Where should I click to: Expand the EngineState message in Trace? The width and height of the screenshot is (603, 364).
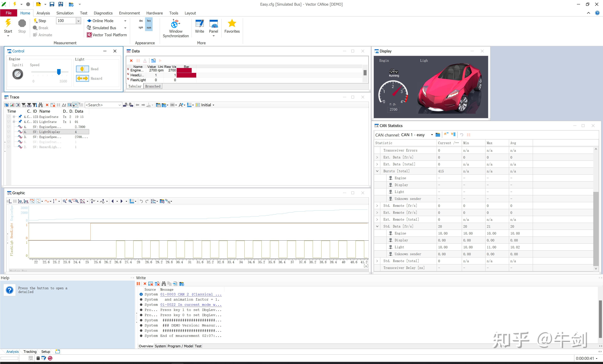(x=14, y=117)
